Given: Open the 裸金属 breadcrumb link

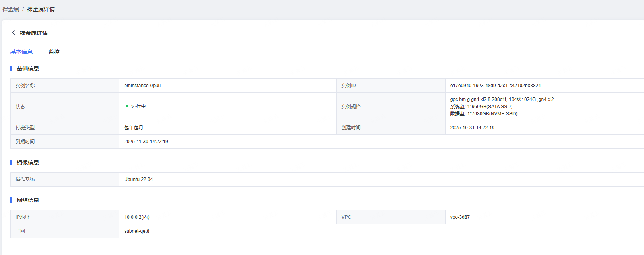Looking at the screenshot, I should pyautogui.click(x=11, y=9).
